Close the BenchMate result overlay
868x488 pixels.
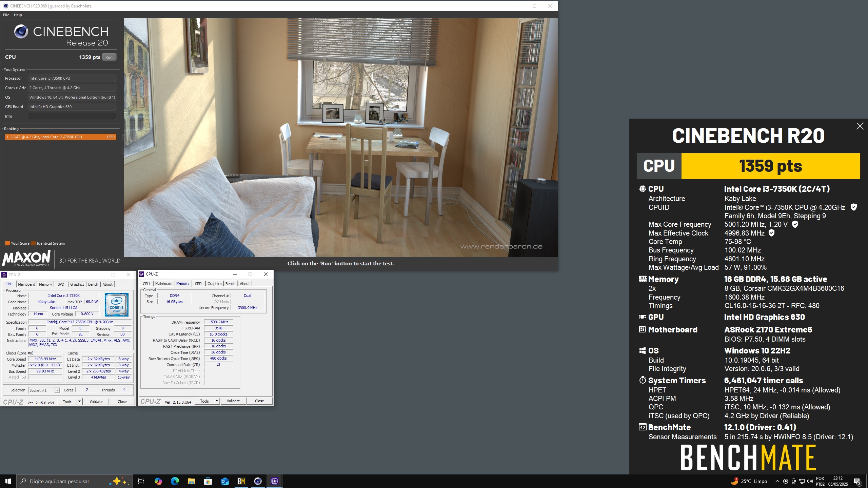point(860,126)
